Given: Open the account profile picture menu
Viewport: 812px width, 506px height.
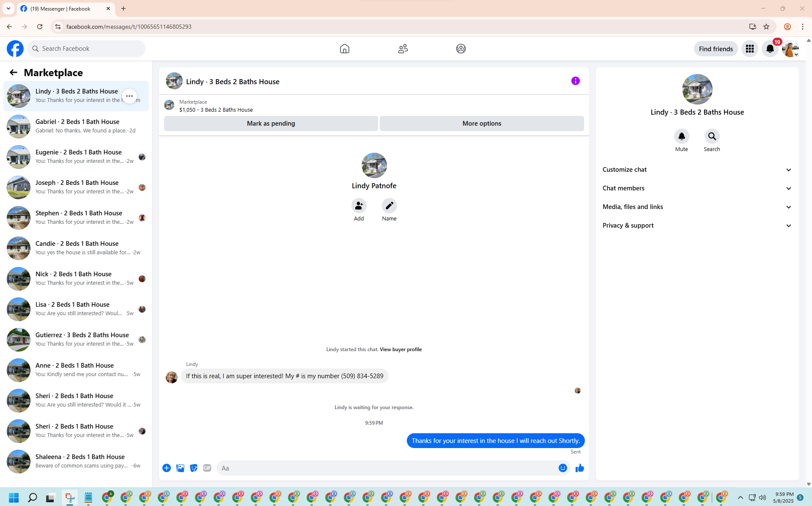Looking at the screenshot, I should coord(790,49).
